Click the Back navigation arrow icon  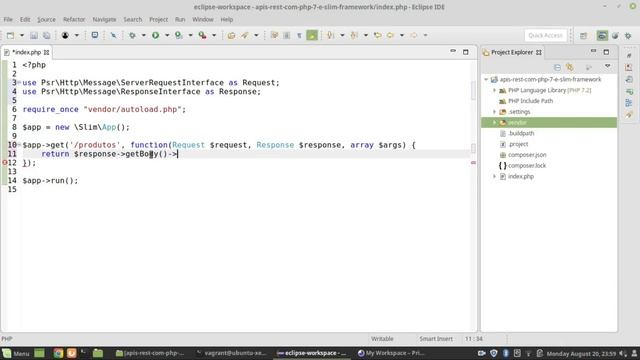[x=391, y=36]
